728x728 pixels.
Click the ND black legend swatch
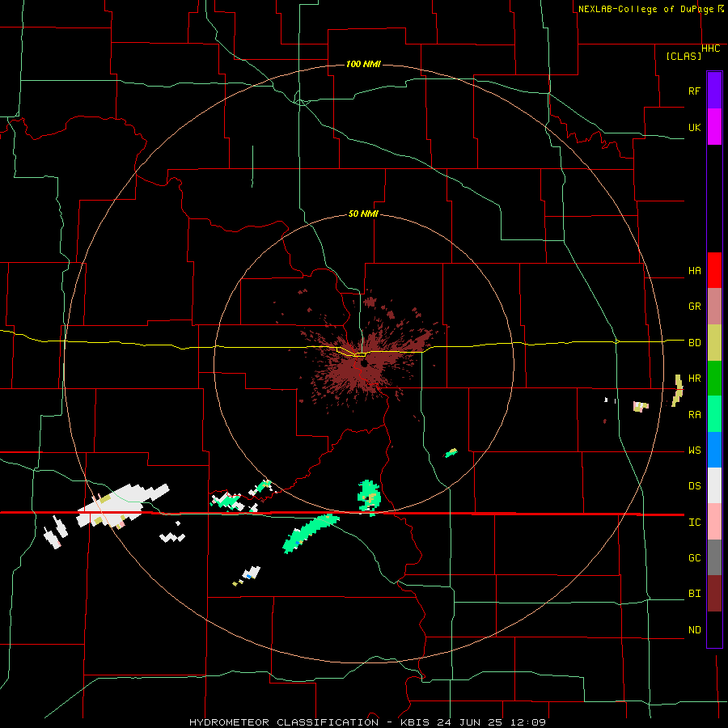click(714, 629)
